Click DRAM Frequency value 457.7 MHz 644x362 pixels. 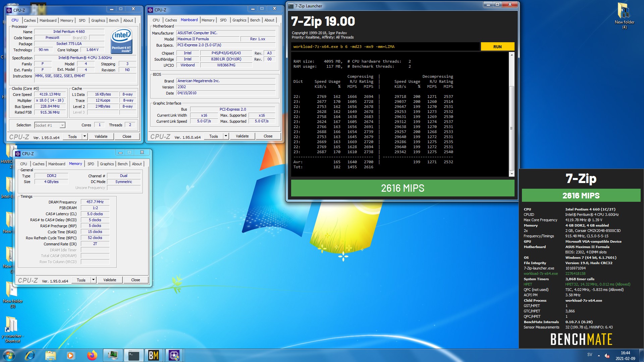tap(95, 202)
